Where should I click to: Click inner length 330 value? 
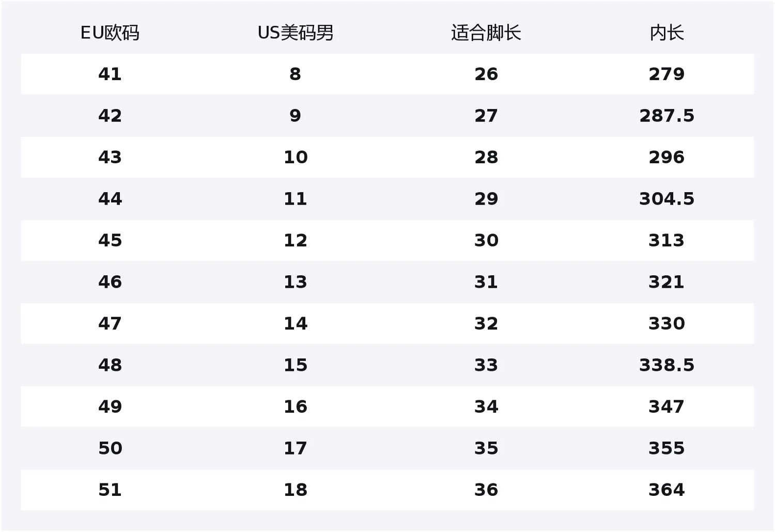coord(667,323)
